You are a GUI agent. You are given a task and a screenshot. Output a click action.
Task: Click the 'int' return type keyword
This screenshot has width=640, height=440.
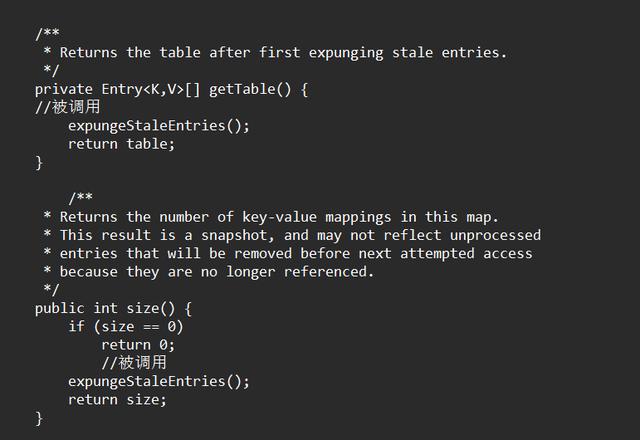point(105,308)
